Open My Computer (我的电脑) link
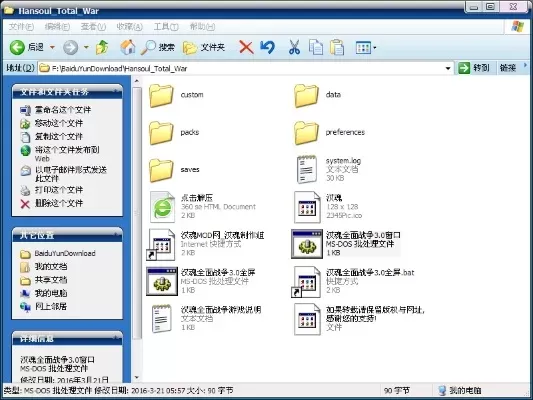The width and height of the screenshot is (533, 400). pyautogui.click(x=51, y=293)
